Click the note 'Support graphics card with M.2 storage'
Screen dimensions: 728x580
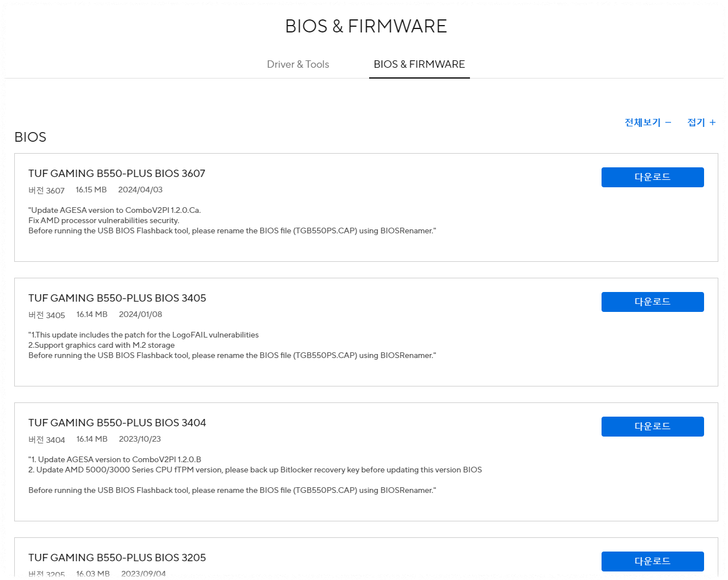101,345
